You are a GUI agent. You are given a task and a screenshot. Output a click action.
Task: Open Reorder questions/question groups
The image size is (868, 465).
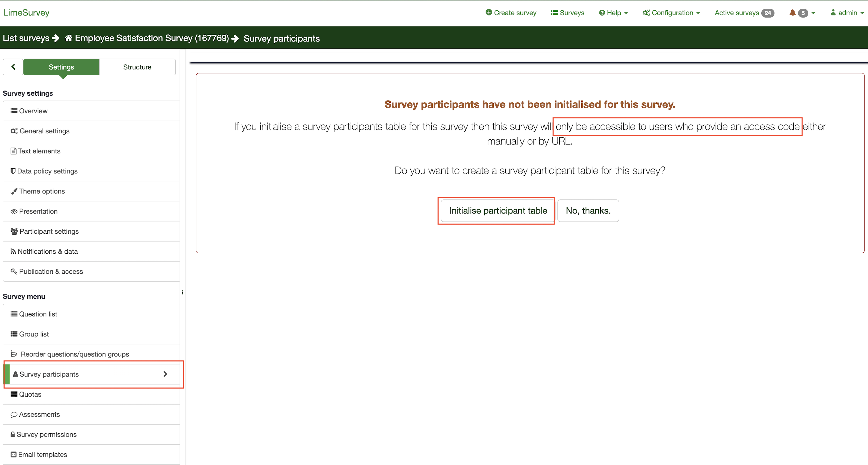coord(91,354)
